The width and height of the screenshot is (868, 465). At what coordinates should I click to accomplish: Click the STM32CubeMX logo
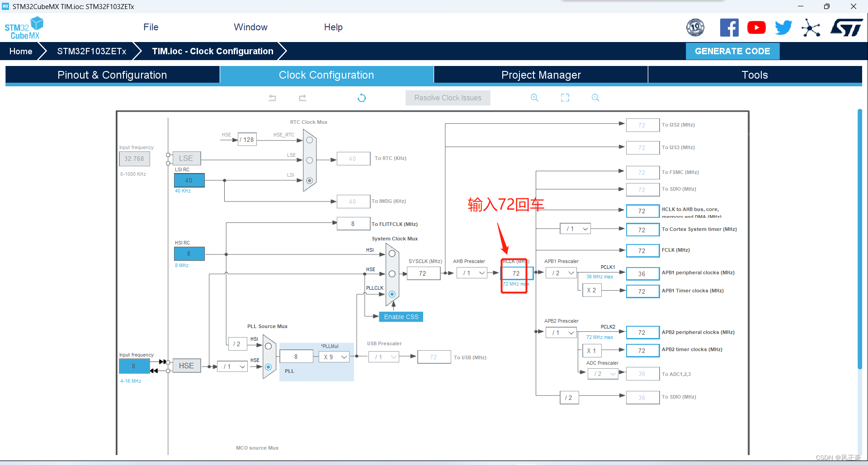coord(24,28)
